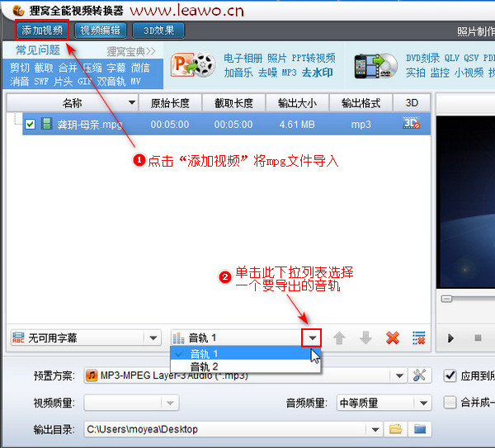This screenshot has height=448, width=495.
Task: Open the PPT转视频 link
Action: 313,58
